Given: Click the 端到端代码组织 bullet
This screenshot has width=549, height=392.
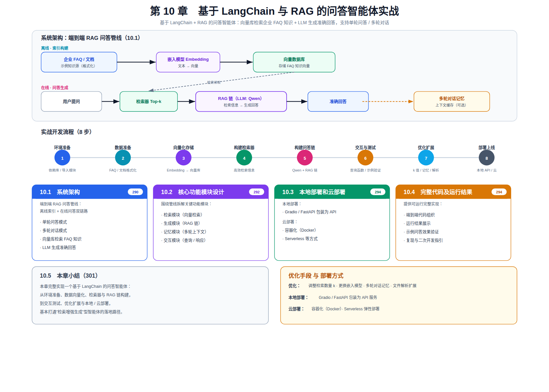Looking at the screenshot, I should pos(419,215).
